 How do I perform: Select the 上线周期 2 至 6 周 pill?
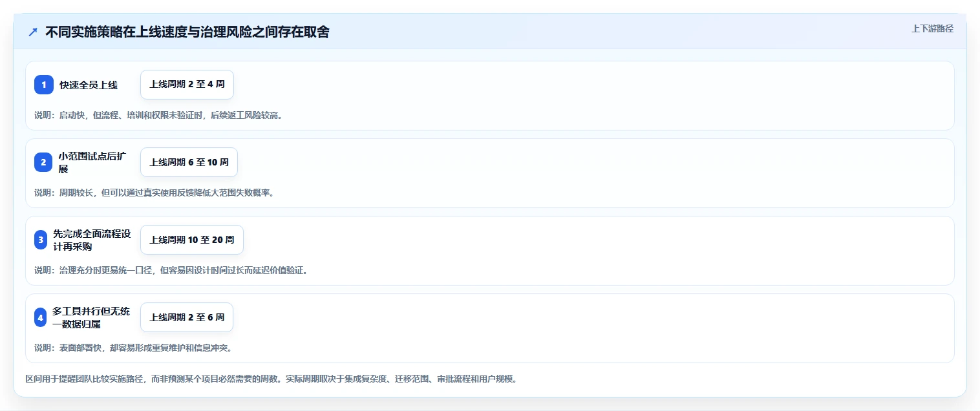coord(187,317)
